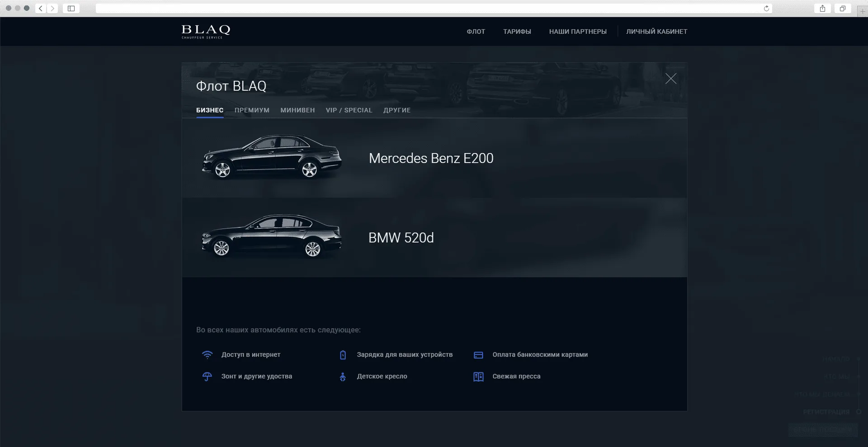The width and height of the screenshot is (868, 447).
Task: Open ЛИЧНЫЙ КАБИНЕТ in the top navigation
Action: click(657, 32)
